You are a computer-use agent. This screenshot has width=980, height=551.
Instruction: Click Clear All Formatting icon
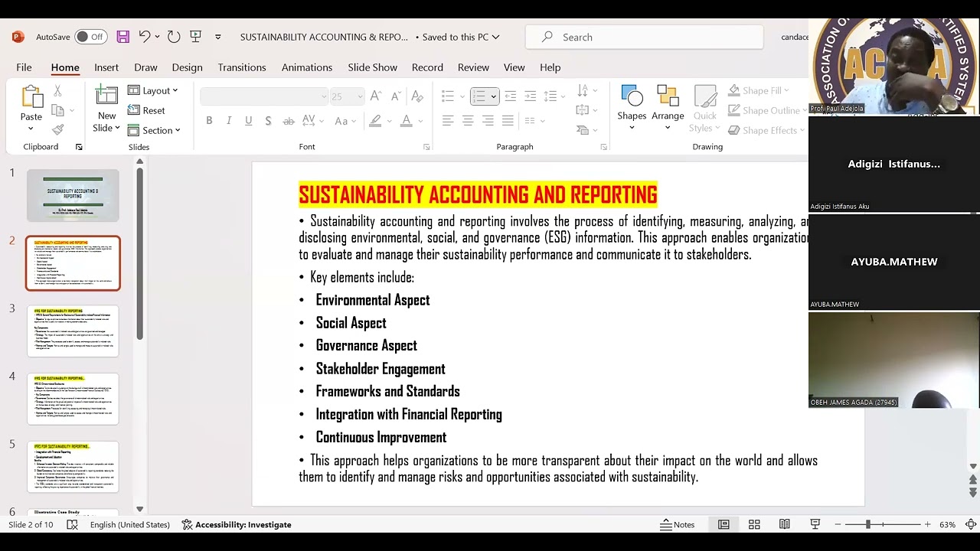tap(417, 96)
